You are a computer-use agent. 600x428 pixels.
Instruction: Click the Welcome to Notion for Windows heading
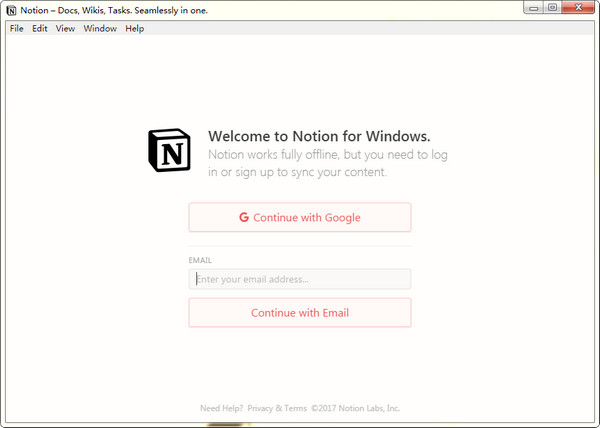(319, 136)
